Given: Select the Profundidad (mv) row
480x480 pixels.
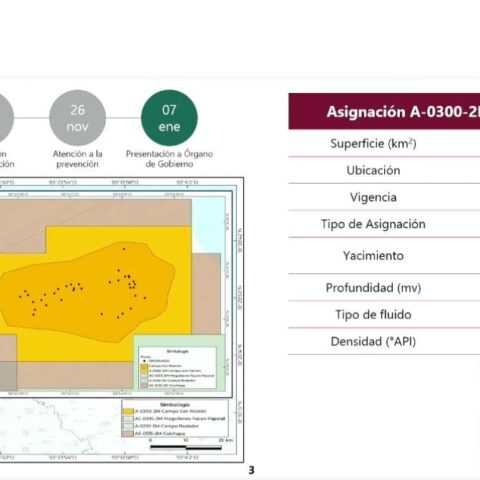Looking at the screenshot, I should pyautogui.click(x=384, y=288).
